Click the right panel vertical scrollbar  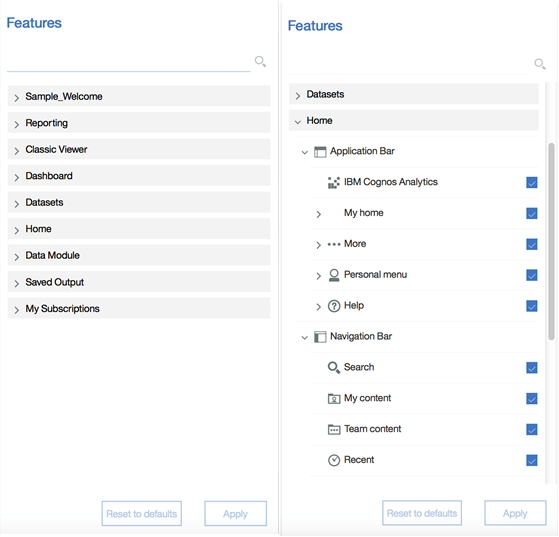pos(551,242)
